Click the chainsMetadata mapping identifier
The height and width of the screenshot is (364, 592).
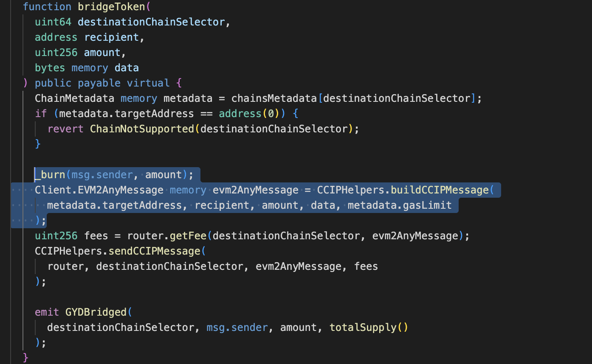click(x=274, y=98)
